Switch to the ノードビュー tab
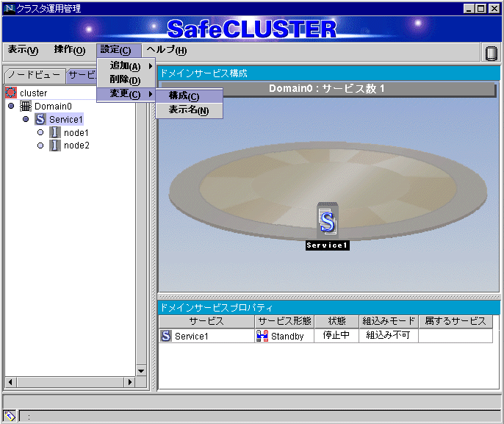 coord(34,75)
